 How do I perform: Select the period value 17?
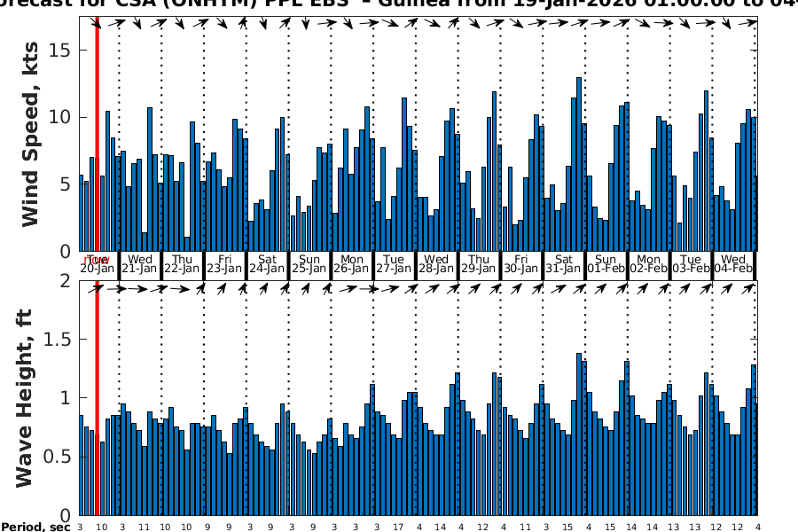[x=398, y=527]
